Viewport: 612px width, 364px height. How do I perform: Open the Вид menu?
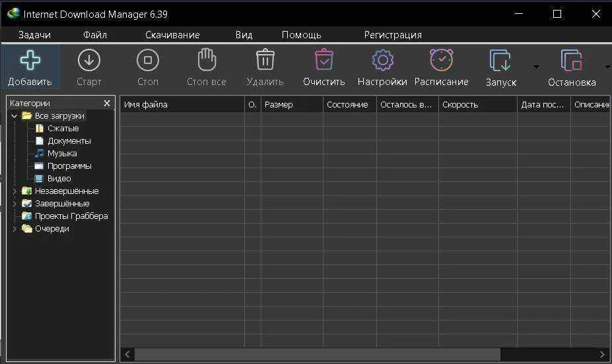coord(244,35)
